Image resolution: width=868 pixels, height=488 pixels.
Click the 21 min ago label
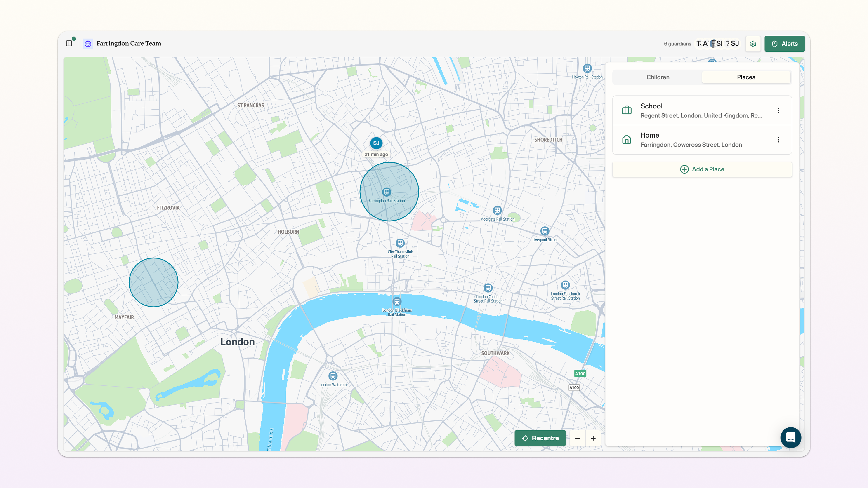point(376,154)
